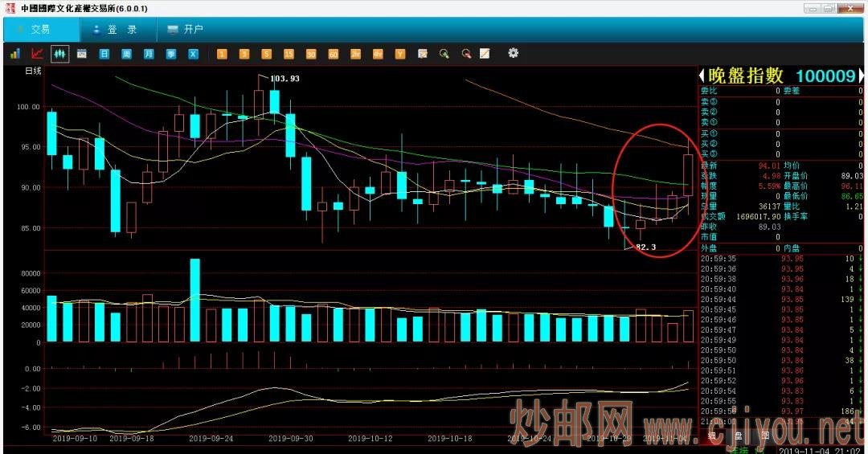The width and height of the screenshot is (868, 454).
Task: Zoom in with the green magnifier
Action: point(444,54)
